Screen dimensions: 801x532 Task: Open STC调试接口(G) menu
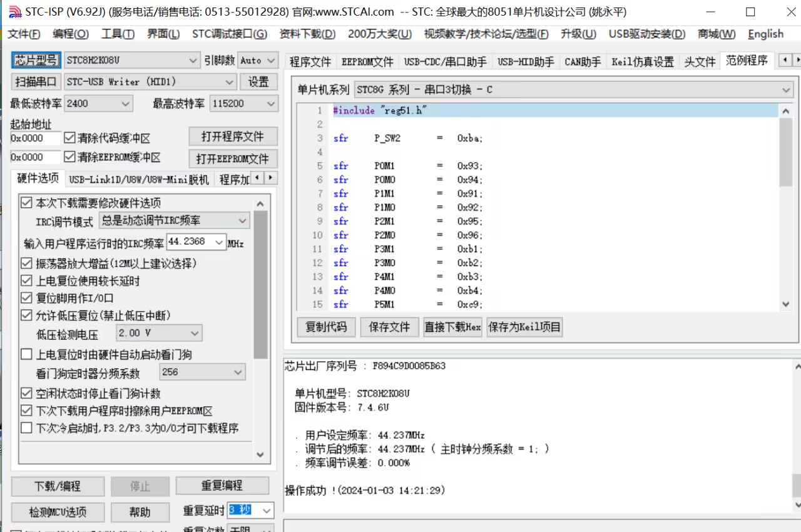tap(229, 34)
